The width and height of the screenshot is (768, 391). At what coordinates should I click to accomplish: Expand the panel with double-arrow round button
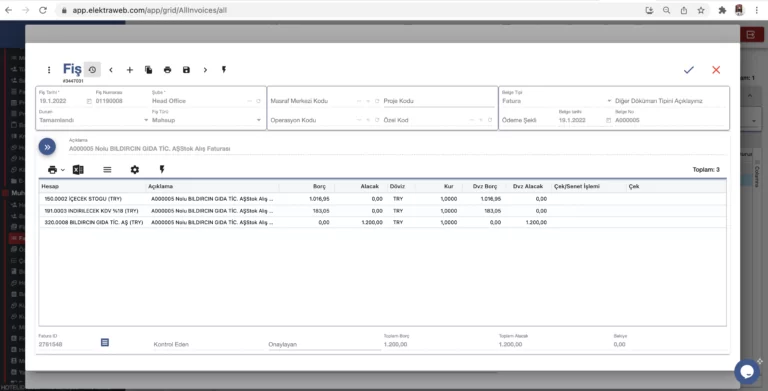tap(47, 147)
